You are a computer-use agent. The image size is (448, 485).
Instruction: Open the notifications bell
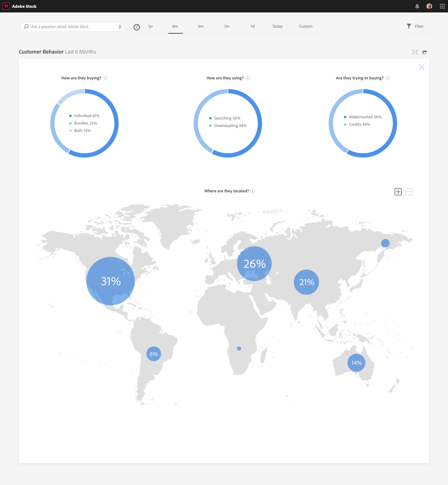point(417,6)
